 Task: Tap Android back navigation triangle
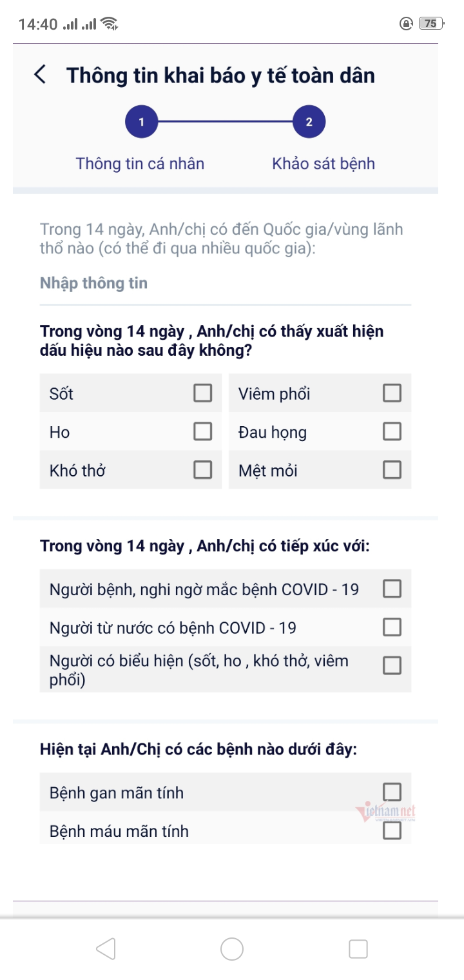[106, 948]
